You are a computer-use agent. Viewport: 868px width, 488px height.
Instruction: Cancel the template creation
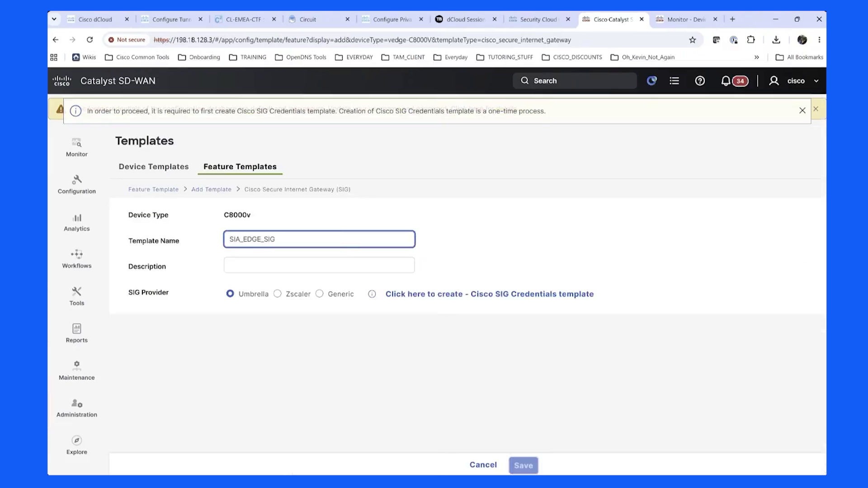click(483, 465)
